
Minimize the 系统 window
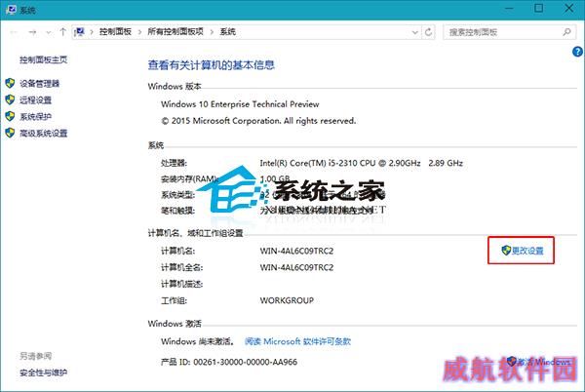[x=509, y=8]
